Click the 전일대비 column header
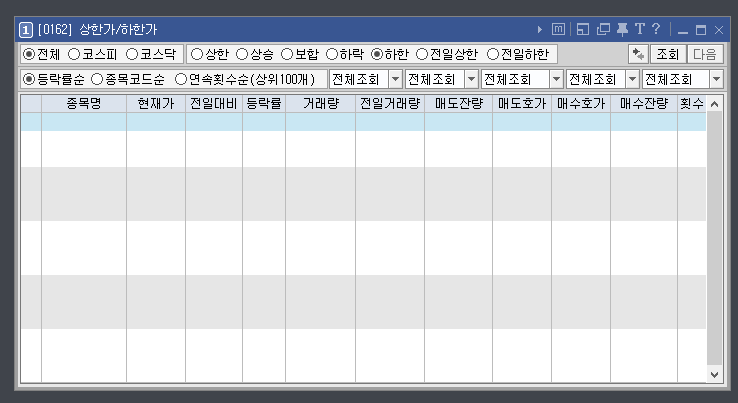This screenshot has width=738, height=403. click(x=214, y=104)
